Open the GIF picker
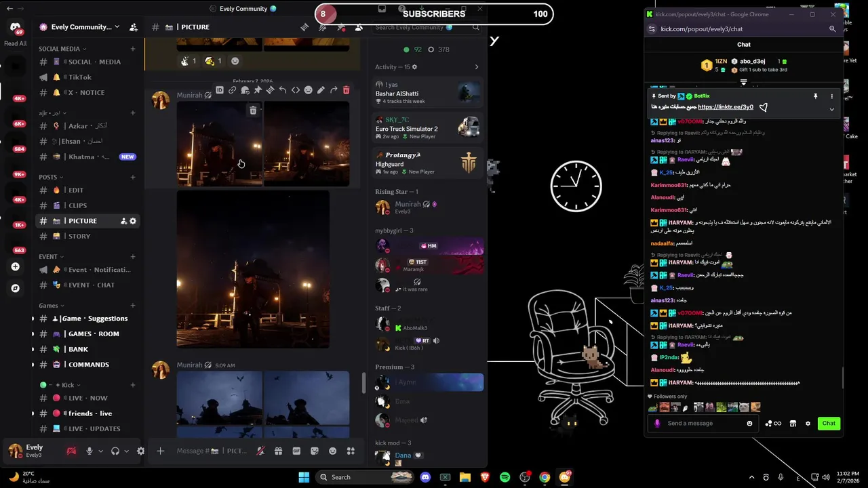 296,451
